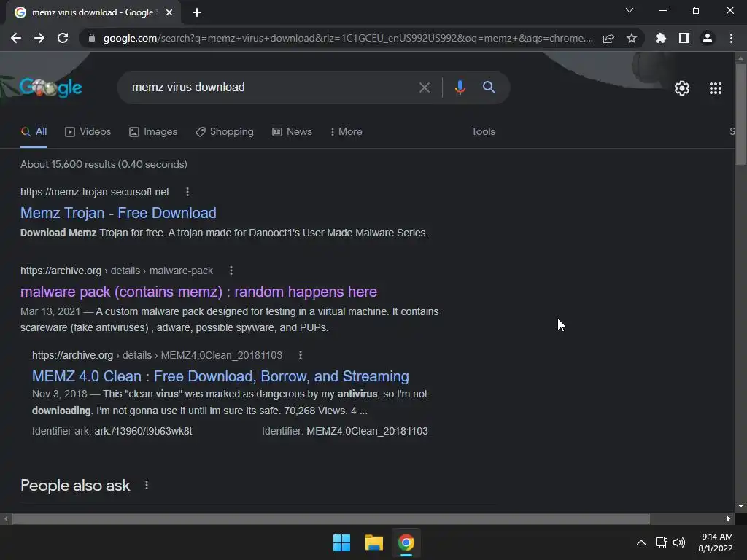Viewport: 747px width, 560px height.
Task: Open the tab search dropdown chevron
Action: click(630, 10)
